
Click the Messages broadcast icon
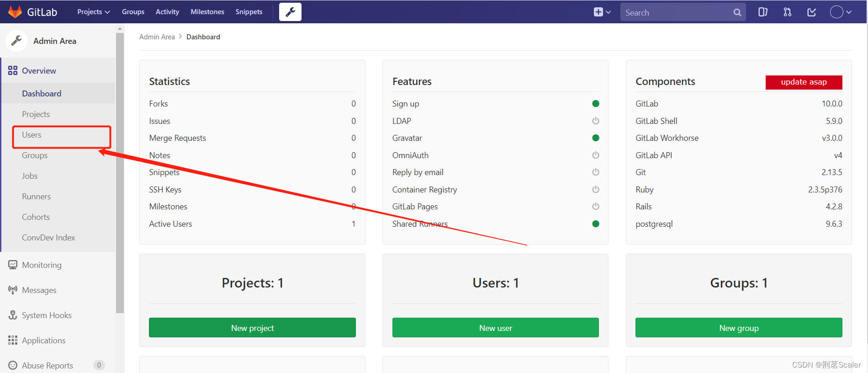pyautogui.click(x=13, y=290)
